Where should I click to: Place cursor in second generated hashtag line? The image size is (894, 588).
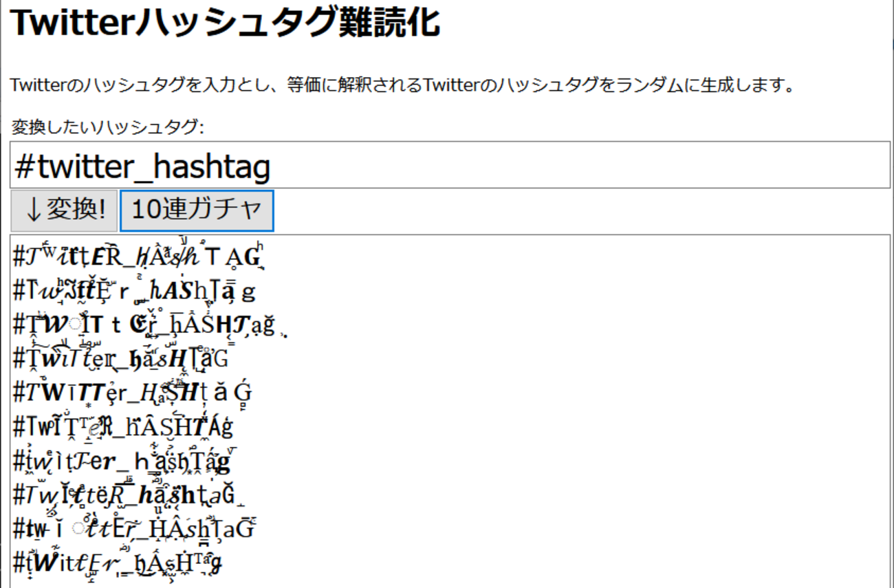coord(134,292)
